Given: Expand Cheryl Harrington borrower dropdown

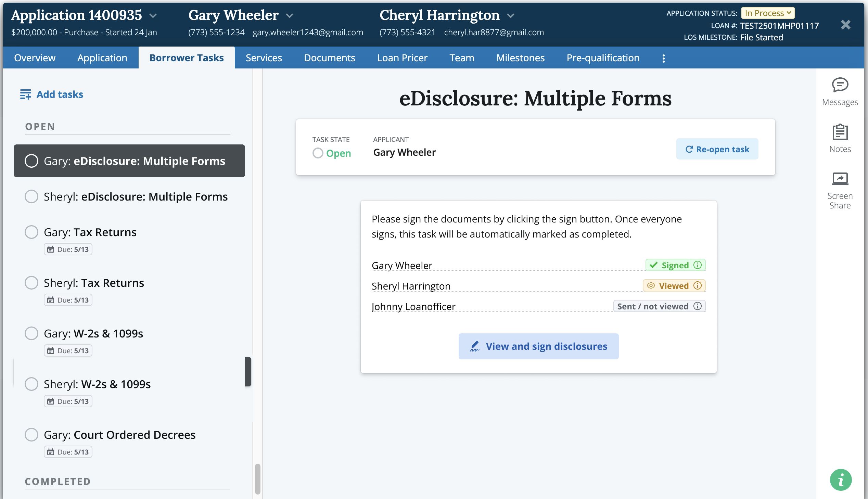Looking at the screenshot, I should coord(511,15).
